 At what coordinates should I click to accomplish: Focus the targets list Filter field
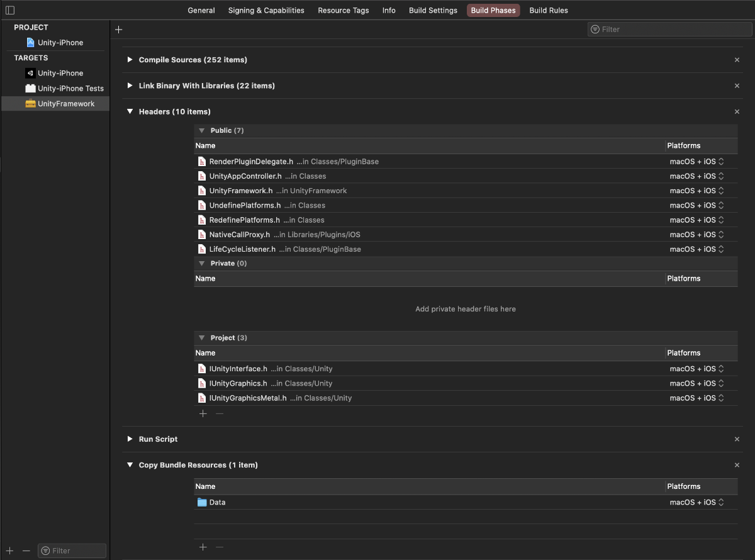pos(72,551)
